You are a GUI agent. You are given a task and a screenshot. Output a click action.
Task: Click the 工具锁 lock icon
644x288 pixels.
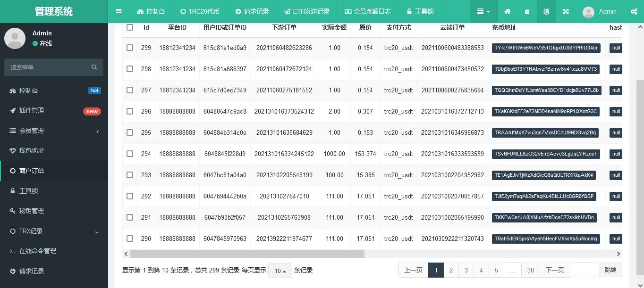pyautogui.click(x=409, y=11)
